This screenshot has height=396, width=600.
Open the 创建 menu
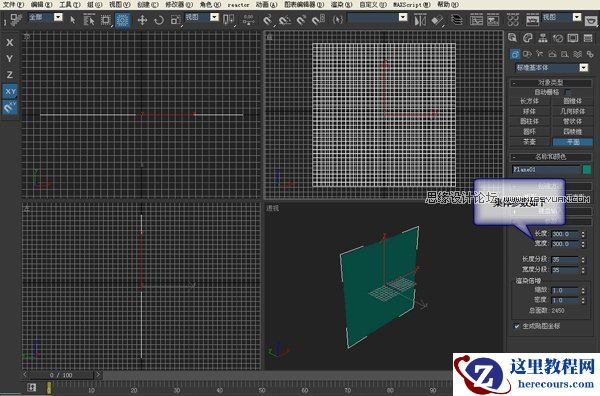coord(147,5)
